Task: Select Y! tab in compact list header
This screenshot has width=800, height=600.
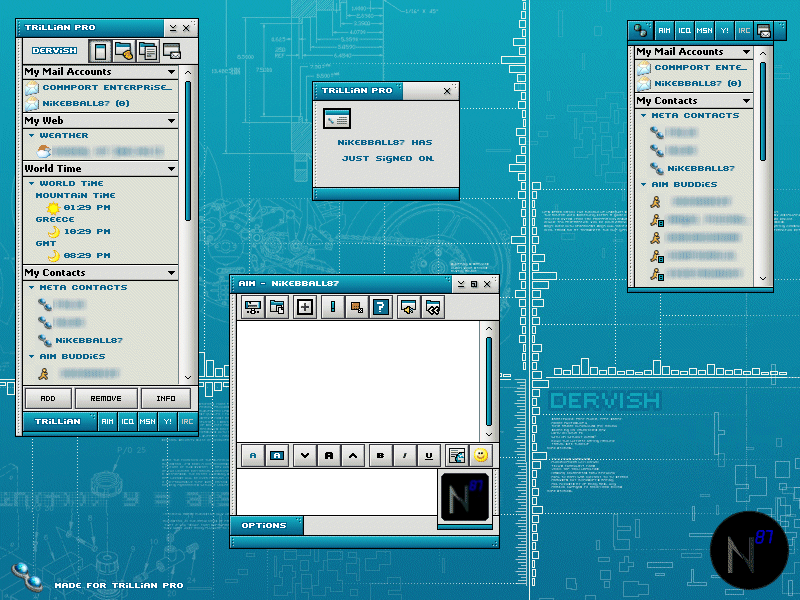Action: click(724, 31)
